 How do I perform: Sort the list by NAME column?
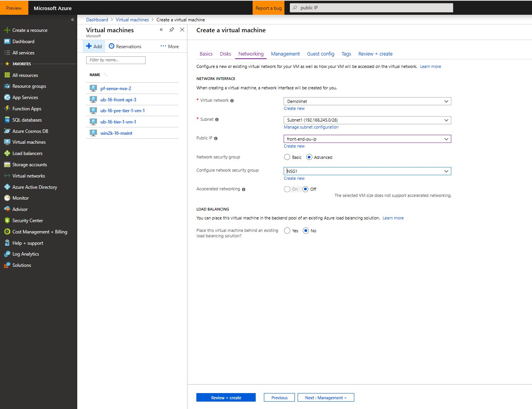tap(95, 75)
